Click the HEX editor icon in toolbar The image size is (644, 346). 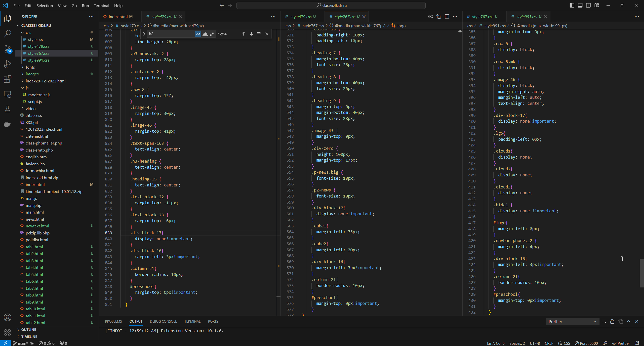click(x=430, y=17)
